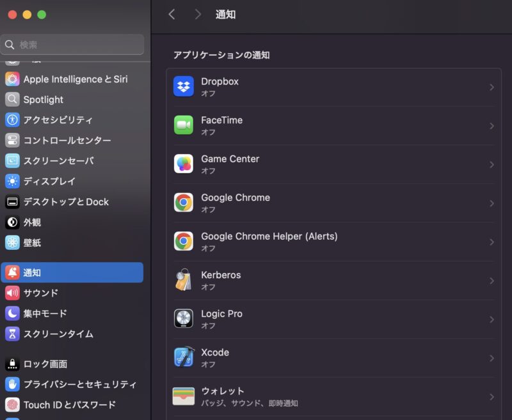
Task: Click the ディスプレイ sun icon
Action: (x=12, y=182)
